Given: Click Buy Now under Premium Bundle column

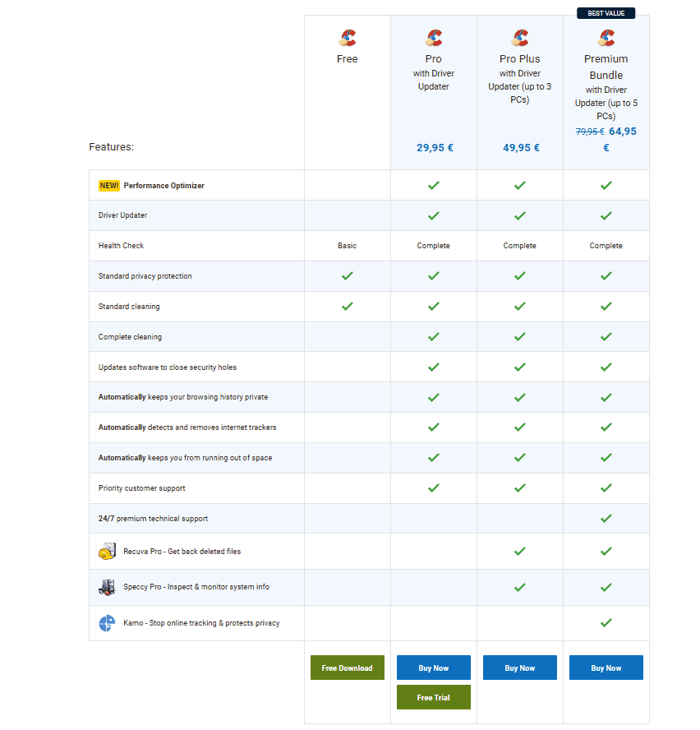Looking at the screenshot, I should tap(606, 668).
